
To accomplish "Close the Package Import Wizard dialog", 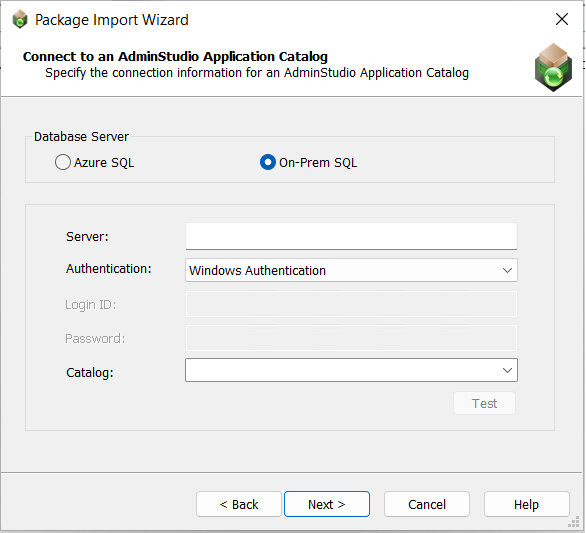I will pyautogui.click(x=562, y=19).
